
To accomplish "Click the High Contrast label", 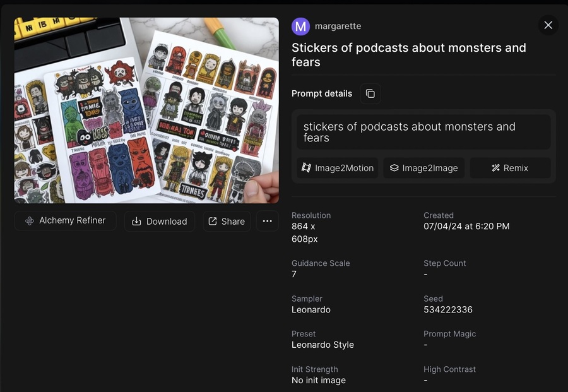I will 450,369.
